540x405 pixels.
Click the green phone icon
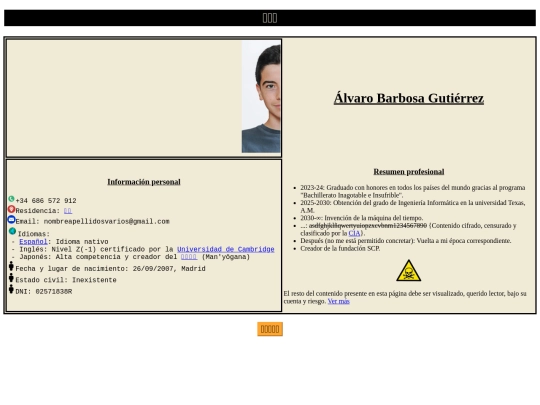coord(11,199)
